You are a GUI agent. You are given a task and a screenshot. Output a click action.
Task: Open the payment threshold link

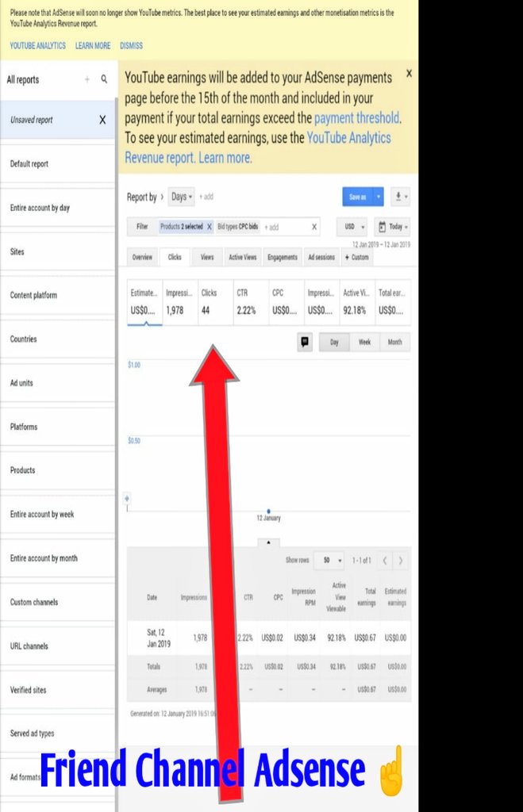356,118
